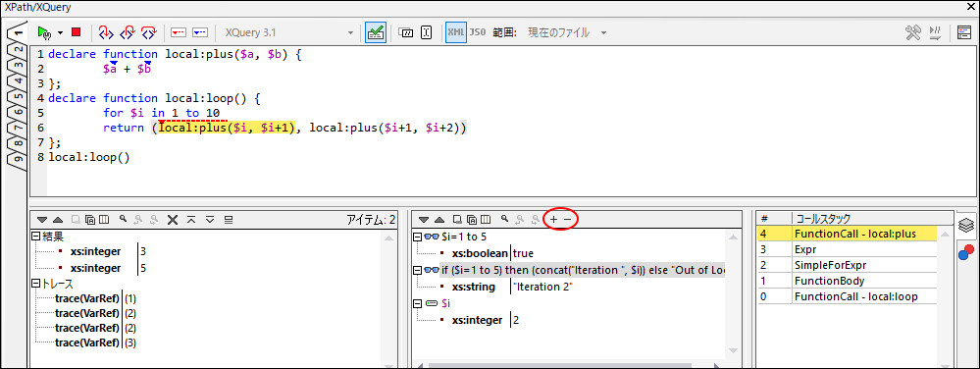Select the last trace(VarRef) row with value (3)
Viewport: 980px width, 369px height.
[95, 343]
